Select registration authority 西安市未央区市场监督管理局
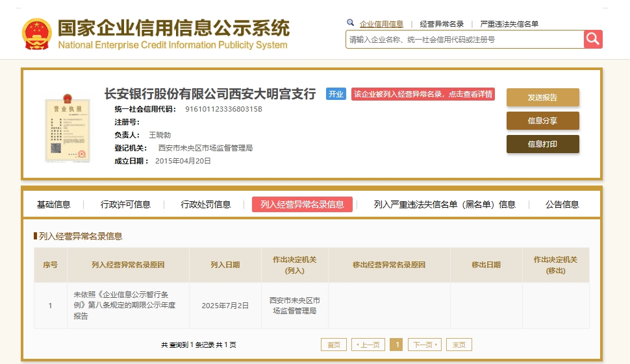This screenshot has width=630, height=364. click(x=205, y=148)
